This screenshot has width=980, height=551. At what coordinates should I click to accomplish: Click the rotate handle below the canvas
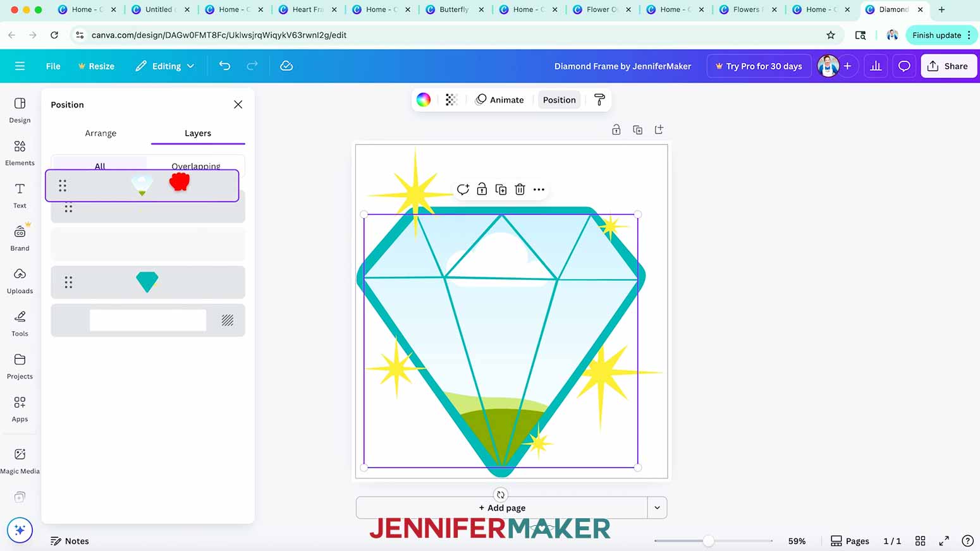coord(501,495)
